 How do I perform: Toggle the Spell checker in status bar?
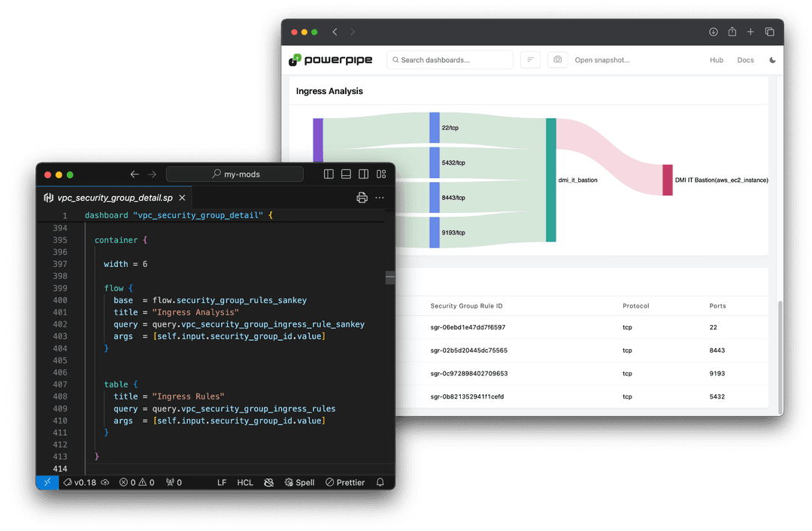click(299, 482)
